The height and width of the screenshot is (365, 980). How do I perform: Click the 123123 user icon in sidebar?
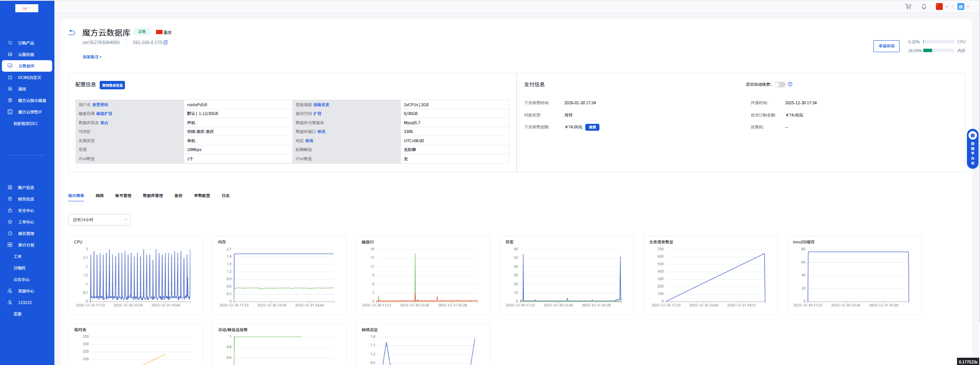pyautogui.click(x=10, y=303)
